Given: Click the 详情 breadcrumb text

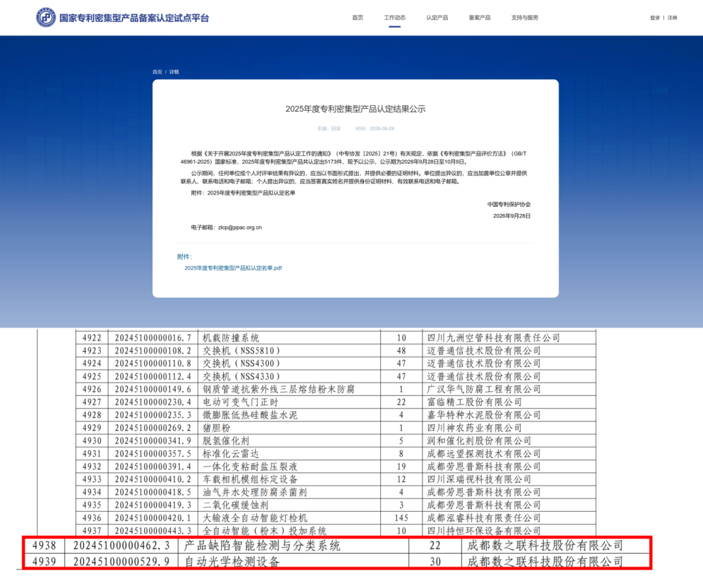Looking at the screenshot, I should pyautogui.click(x=174, y=72).
